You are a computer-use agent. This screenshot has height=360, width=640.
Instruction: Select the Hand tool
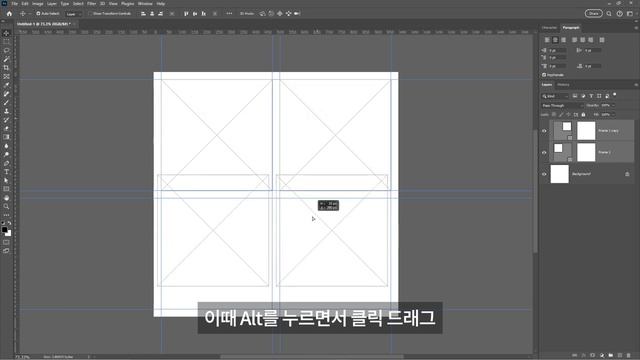[x=6, y=198]
